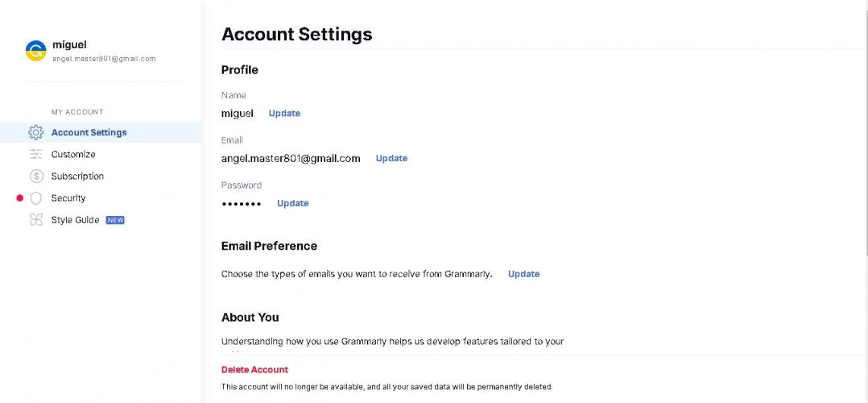Click the Grammarly profile avatar icon
Viewport: 868px width, 403px height.
coord(35,51)
